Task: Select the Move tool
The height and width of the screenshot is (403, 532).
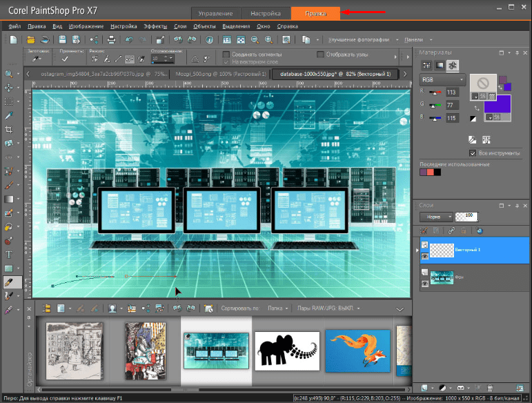Action: 9,88
